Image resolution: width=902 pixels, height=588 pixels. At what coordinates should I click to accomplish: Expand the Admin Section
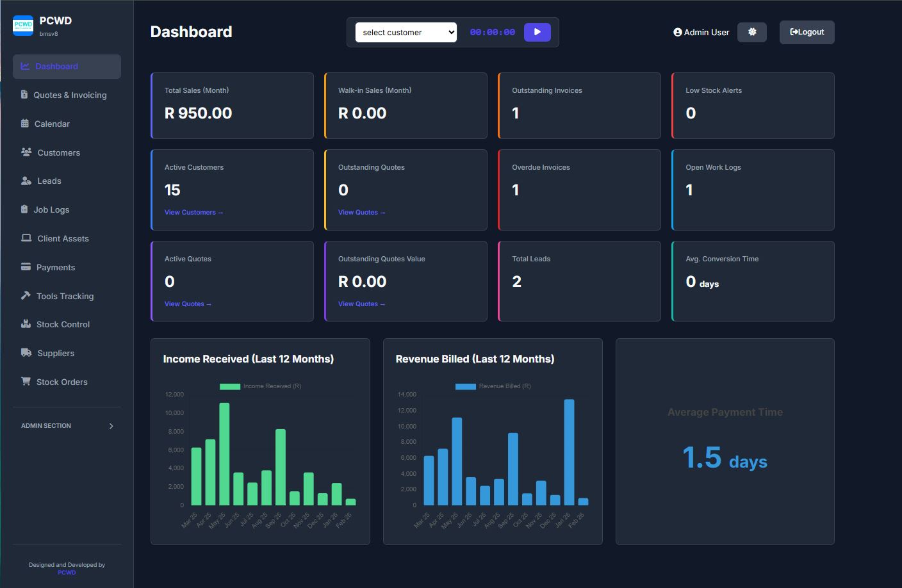click(x=67, y=425)
